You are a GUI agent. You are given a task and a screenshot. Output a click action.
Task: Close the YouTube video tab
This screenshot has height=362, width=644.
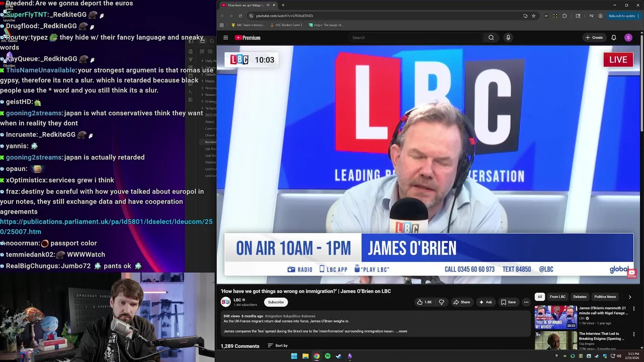(x=274, y=5)
